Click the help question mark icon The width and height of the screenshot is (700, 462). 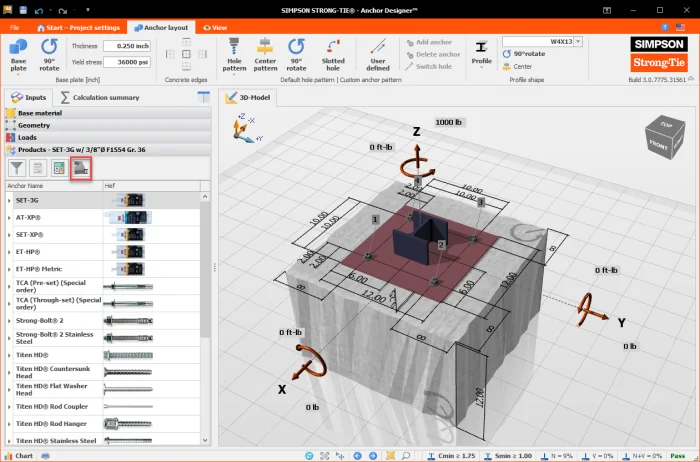click(665, 27)
